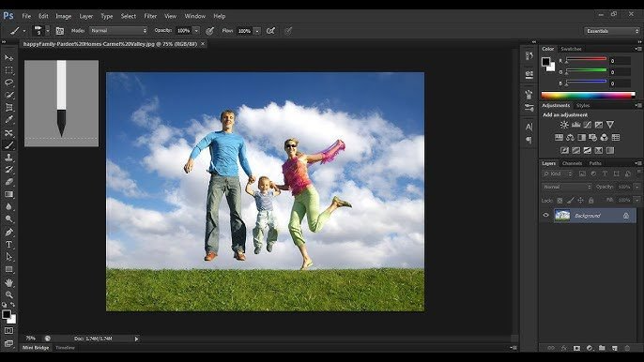Switch to the Channels tab
The image size is (644, 362).
(x=572, y=163)
